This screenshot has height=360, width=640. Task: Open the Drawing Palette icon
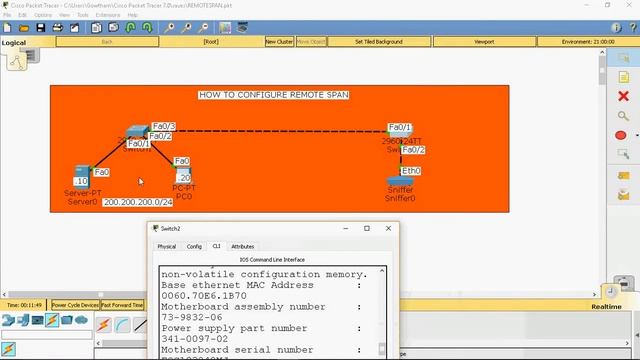pos(225,28)
